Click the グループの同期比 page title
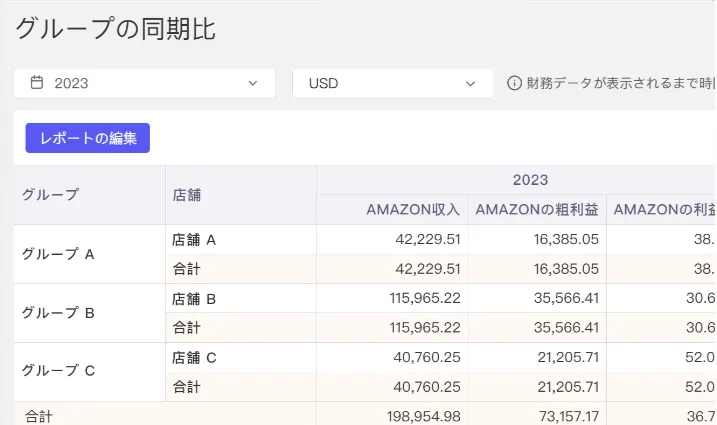Viewport: 717px width, 425px height. pyautogui.click(x=115, y=29)
